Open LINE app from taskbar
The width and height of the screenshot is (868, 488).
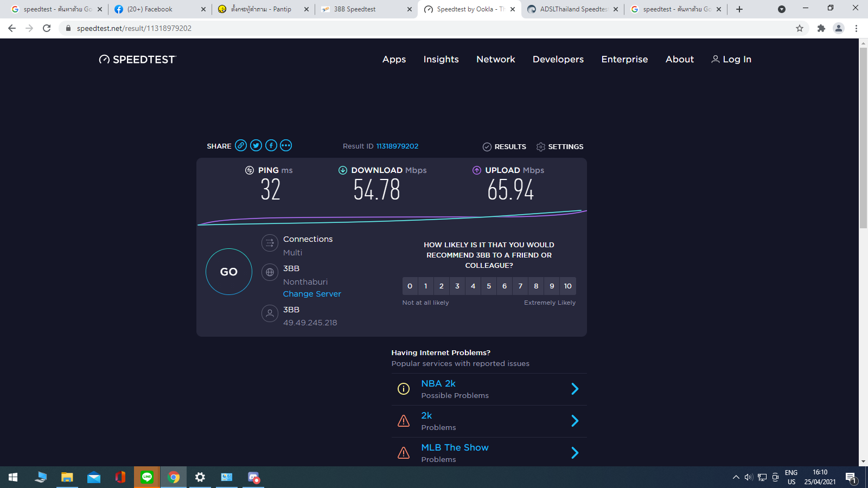(147, 477)
